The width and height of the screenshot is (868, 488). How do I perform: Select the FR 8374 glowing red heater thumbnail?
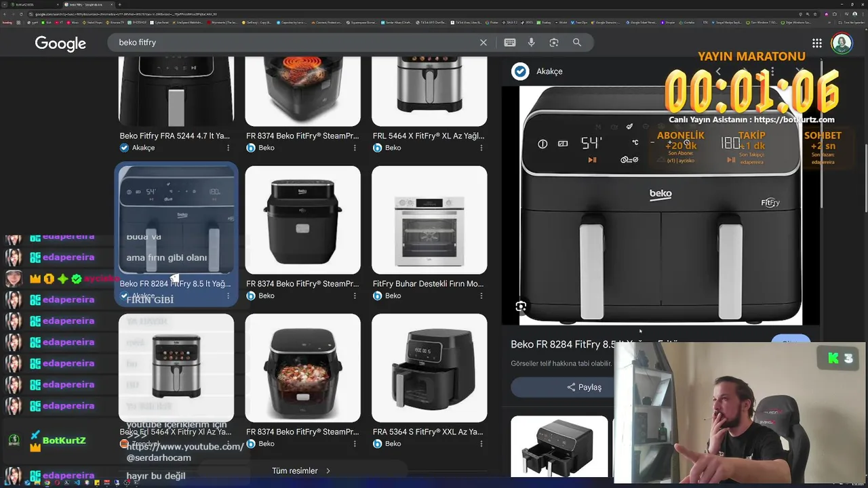point(302,91)
